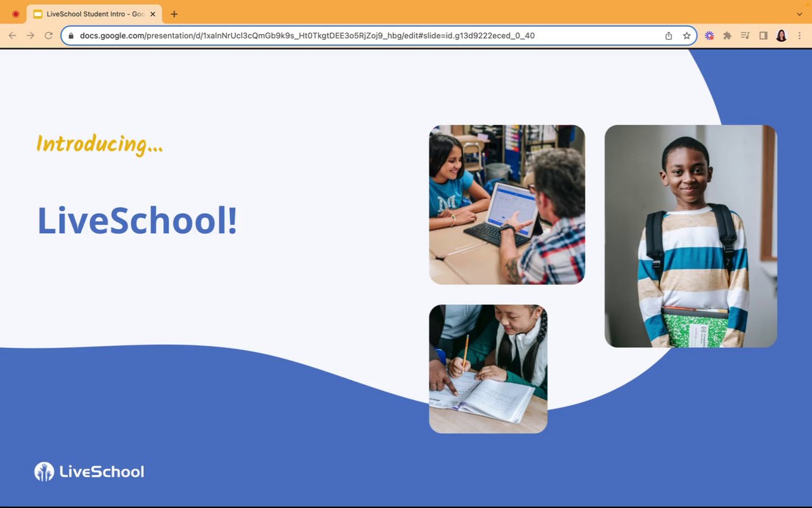The height and width of the screenshot is (508, 812).
Task: Select the LiveSchool Student Intro tab
Action: point(94,14)
